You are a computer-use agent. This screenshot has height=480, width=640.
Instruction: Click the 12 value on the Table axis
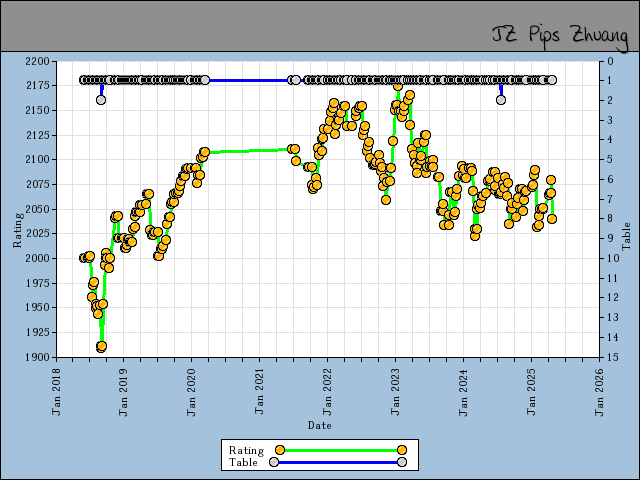(x=613, y=298)
